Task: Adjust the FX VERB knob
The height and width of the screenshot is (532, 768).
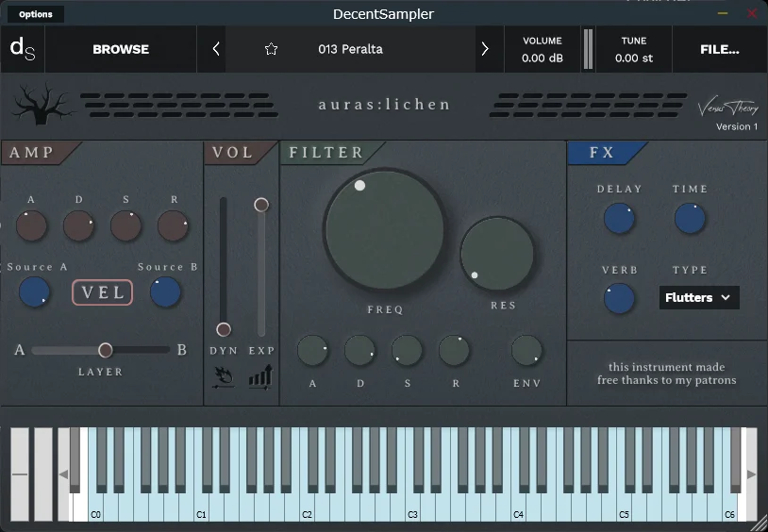Action: tap(619, 298)
